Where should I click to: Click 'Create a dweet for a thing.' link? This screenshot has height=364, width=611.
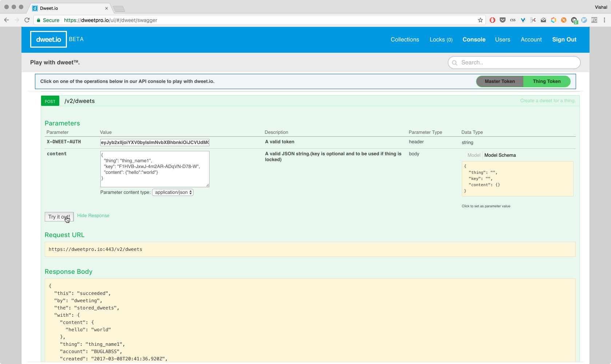(548, 101)
